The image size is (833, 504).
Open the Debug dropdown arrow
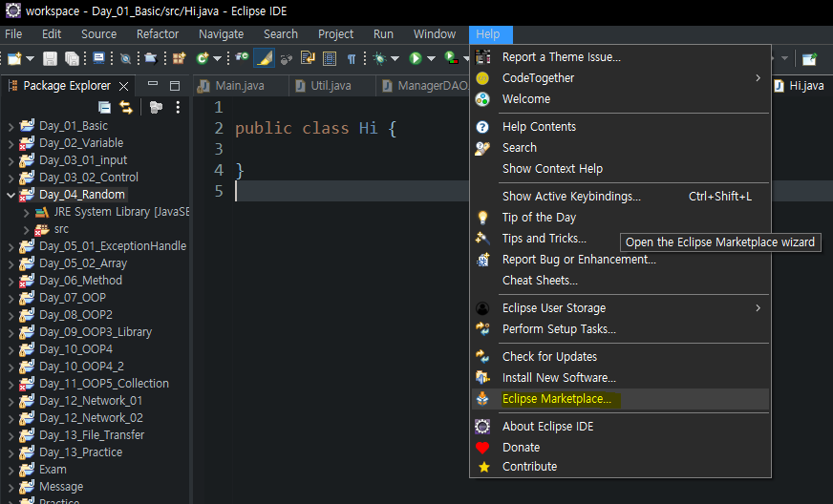pyautogui.click(x=395, y=58)
